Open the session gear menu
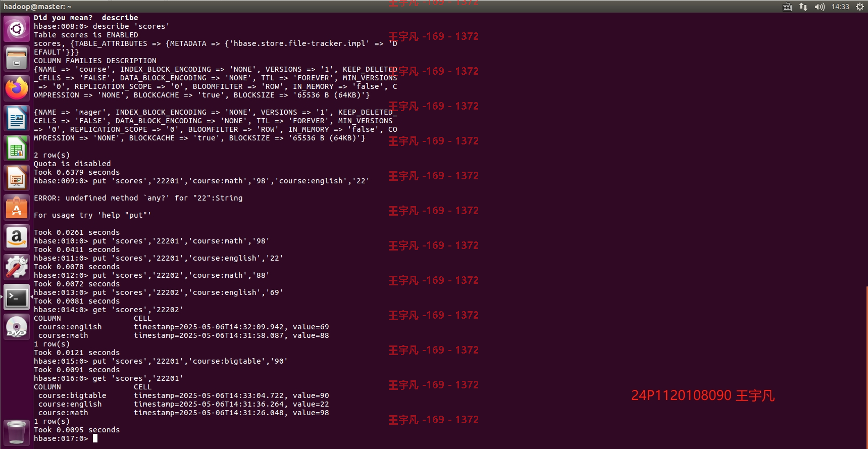This screenshot has height=449, width=868. 860,7
